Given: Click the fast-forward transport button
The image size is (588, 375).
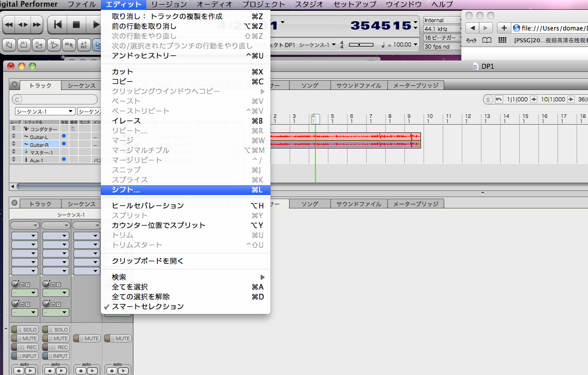Looking at the screenshot, I should pyautogui.click(x=37, y=25).
